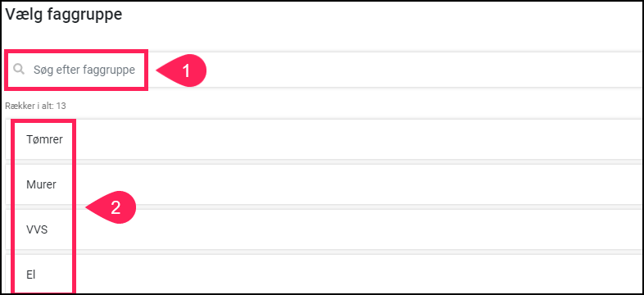
Task: Click the Murer label text
Action: (x=41, y=185)
